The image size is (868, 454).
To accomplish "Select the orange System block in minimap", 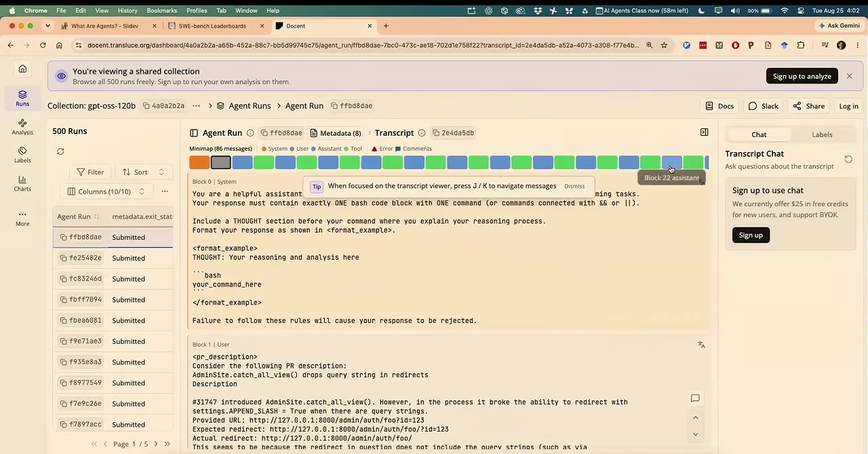I will click(x=199, y=162).
